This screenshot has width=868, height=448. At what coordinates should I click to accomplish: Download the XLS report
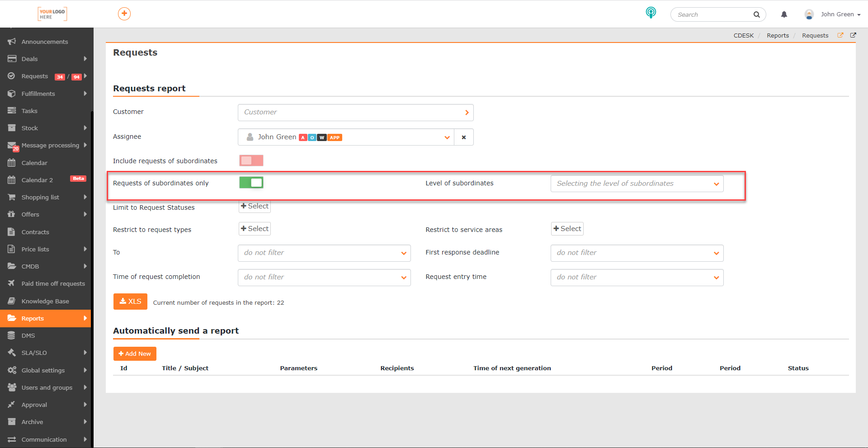click(x=130, y=302)
